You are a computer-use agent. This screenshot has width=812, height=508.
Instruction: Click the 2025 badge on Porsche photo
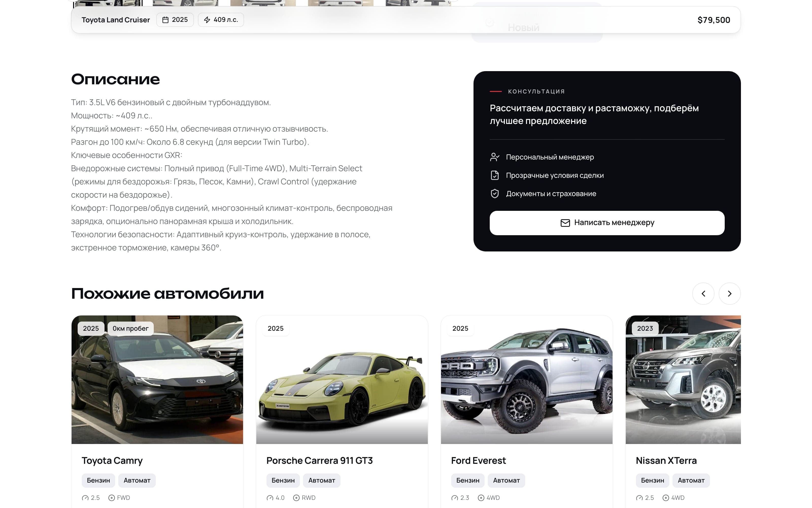[276, 328]
